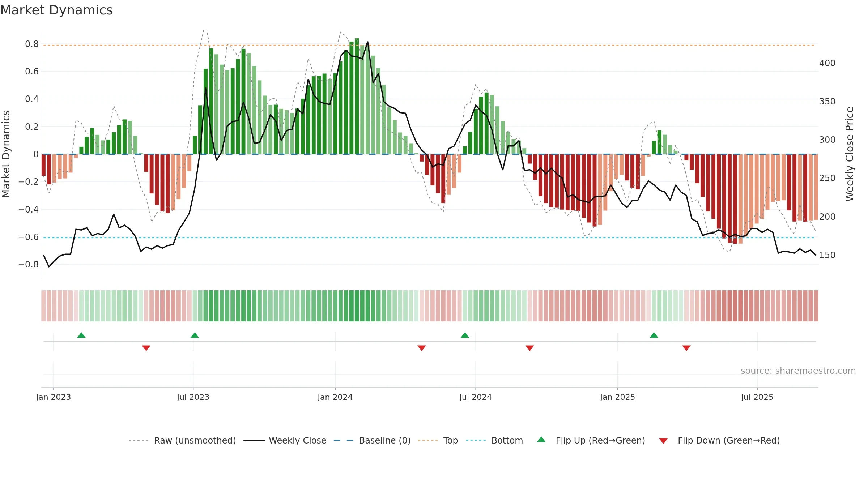Click the Jul 2024 x-axis label
868x488 pixels.
[x=476, y=397]
